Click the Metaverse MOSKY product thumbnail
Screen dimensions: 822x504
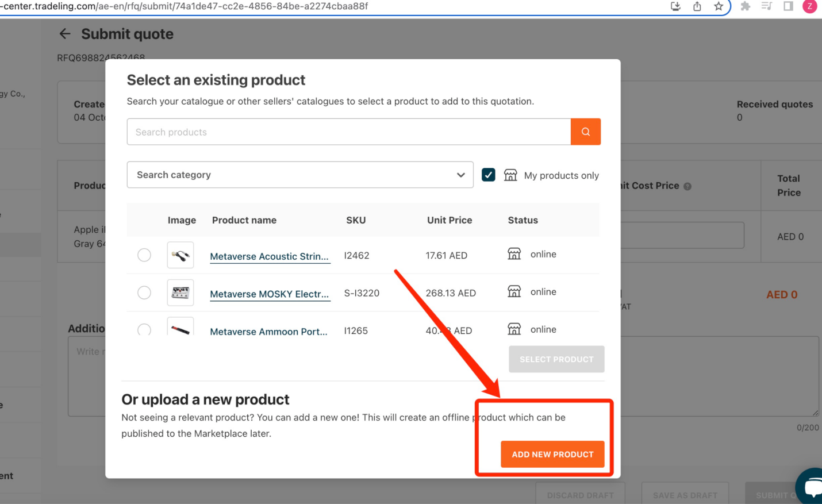180,293
